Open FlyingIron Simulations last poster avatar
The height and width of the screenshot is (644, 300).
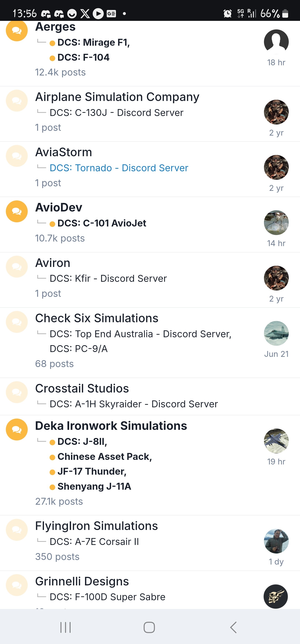(x=276, y=541)
